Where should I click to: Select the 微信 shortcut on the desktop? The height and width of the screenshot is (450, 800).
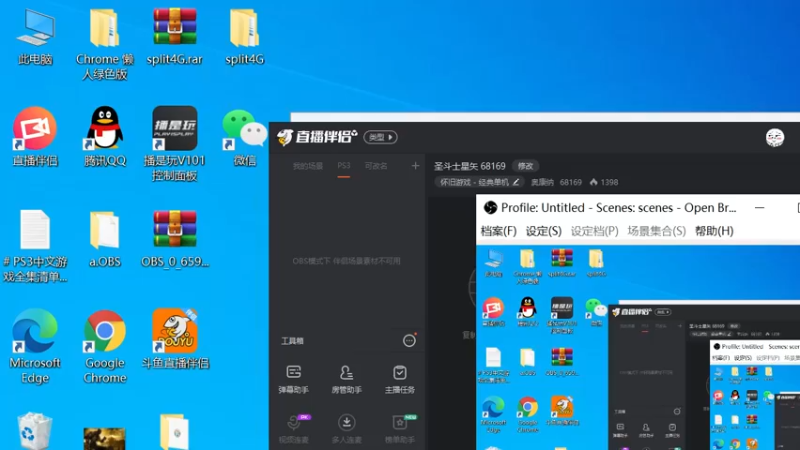(x=244, y=137)
